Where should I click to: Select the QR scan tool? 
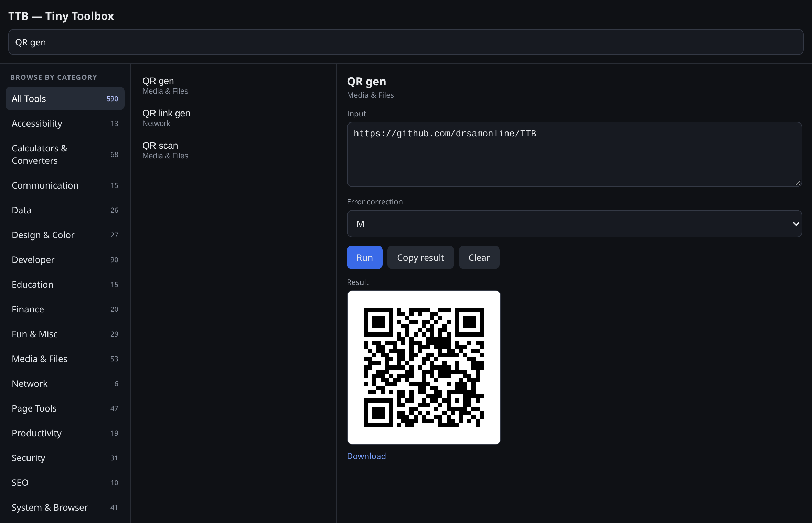click(233, 150)
